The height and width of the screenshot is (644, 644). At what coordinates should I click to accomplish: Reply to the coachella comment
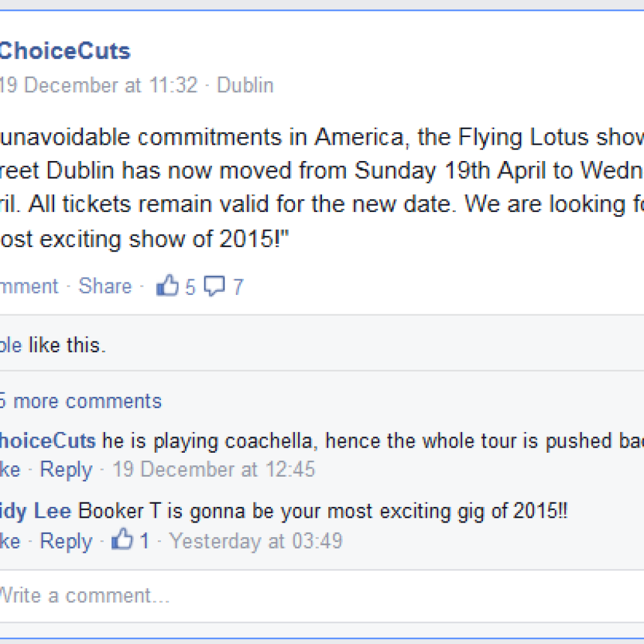pyautogui.click(x=66, y=469)
